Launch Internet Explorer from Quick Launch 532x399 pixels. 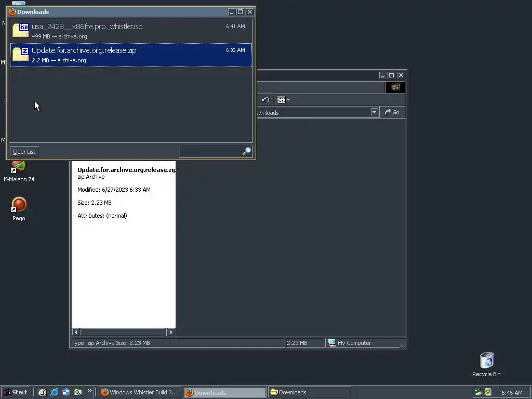pyautogui.click(x=54, y=392)
